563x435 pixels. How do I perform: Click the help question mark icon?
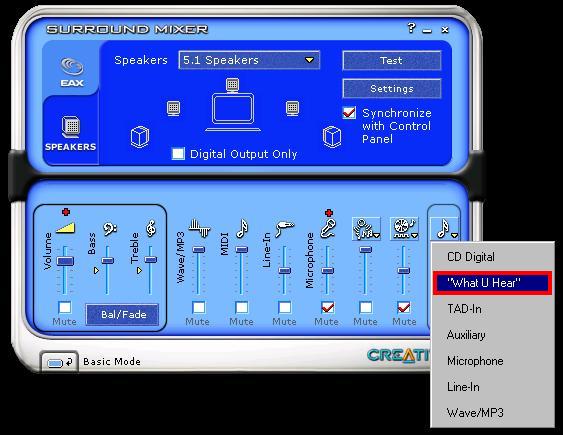tap(411, 28)
